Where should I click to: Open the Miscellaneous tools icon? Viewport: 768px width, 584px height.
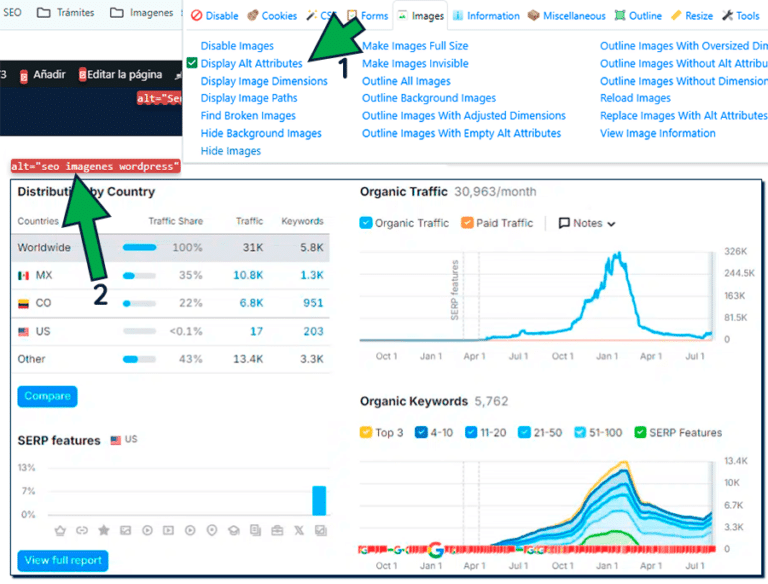534,16
